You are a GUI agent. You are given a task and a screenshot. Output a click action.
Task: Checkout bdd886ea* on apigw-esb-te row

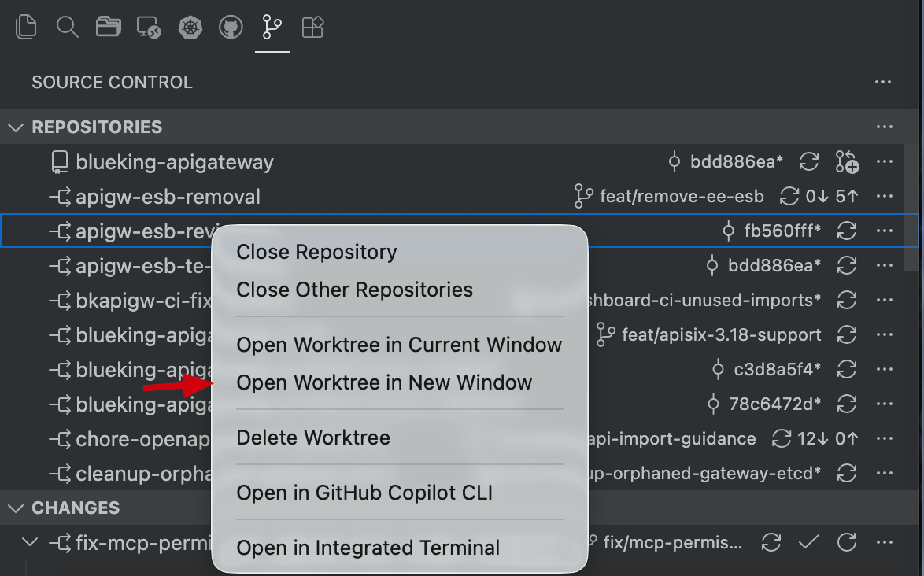point(763,266)
